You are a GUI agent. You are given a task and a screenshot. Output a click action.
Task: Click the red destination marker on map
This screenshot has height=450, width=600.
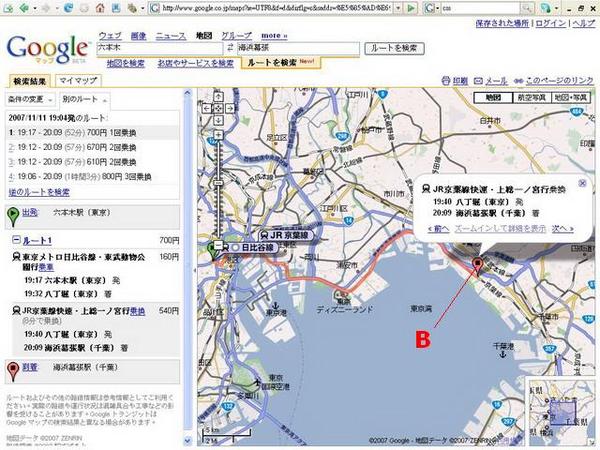point(478,266)
